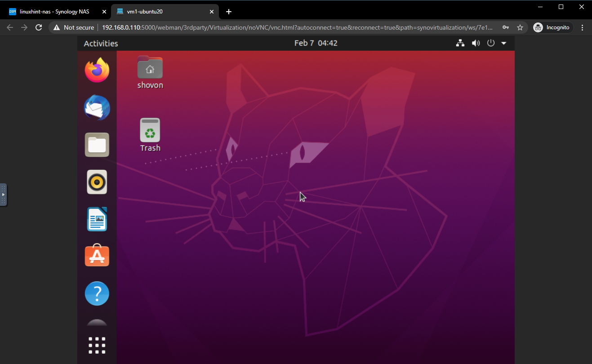Click the Activities button in top bar
592x364 pixels.
(101, 44)
